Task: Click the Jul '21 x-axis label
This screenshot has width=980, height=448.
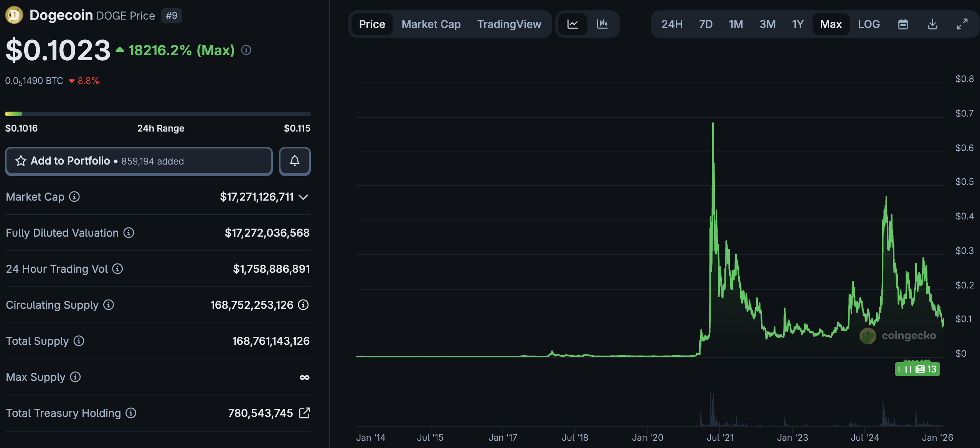Action: 720,437
